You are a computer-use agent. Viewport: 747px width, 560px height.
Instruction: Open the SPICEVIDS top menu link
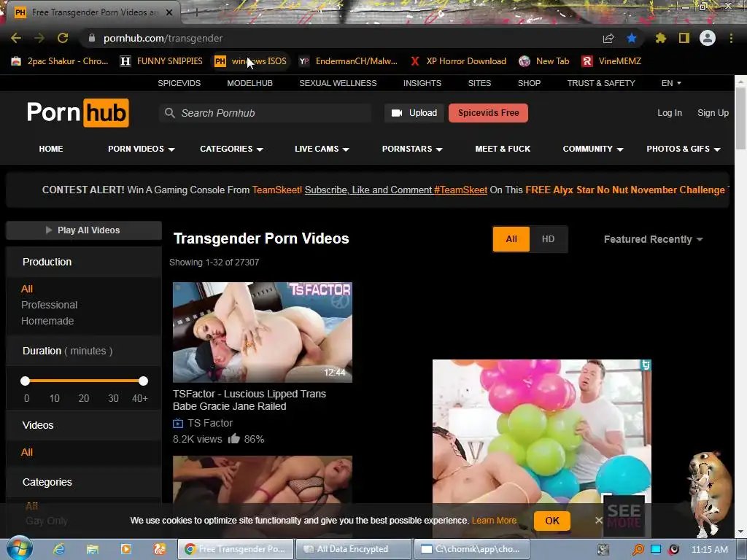point(179,83)
